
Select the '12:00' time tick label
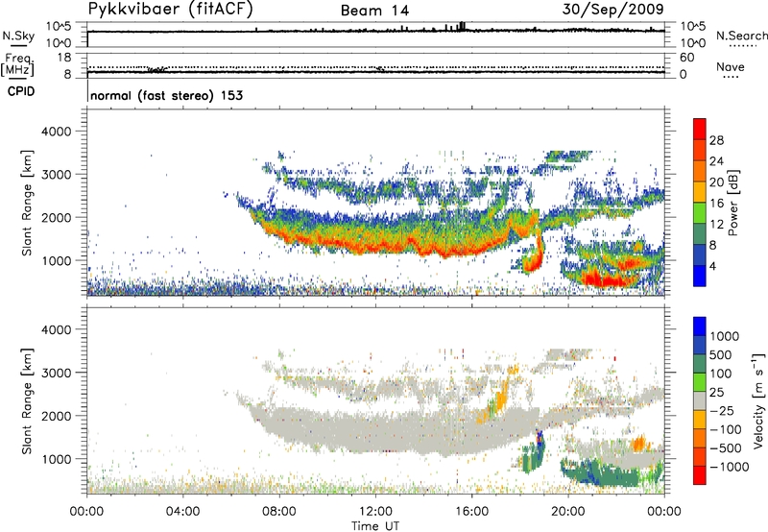(375, 512)
